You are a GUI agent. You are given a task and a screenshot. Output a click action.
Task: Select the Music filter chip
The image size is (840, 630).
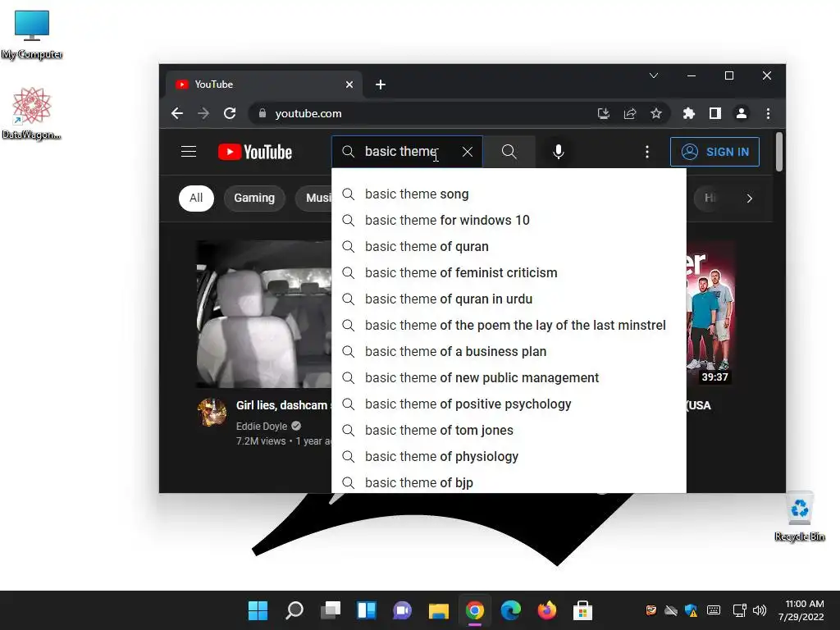click(316, 199)
